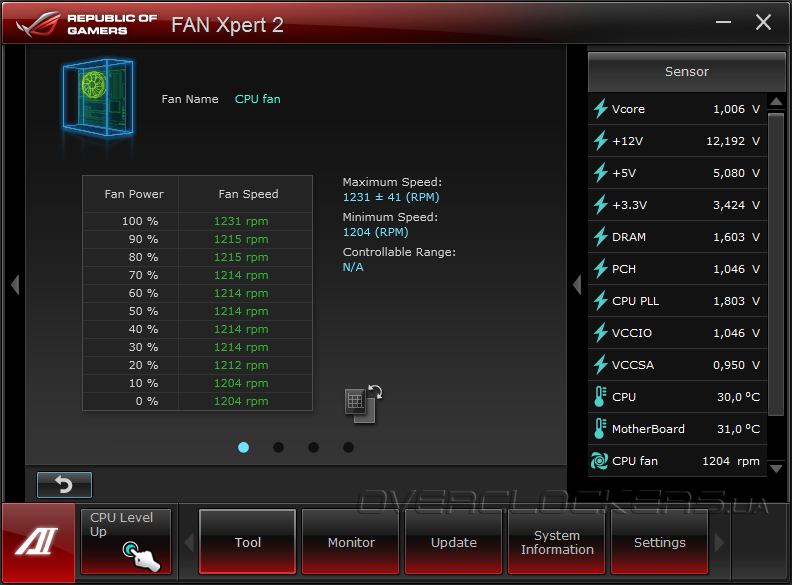
Task: Click the minimum speed '1204 (RPM)'
Action: (x=375, y=232)
